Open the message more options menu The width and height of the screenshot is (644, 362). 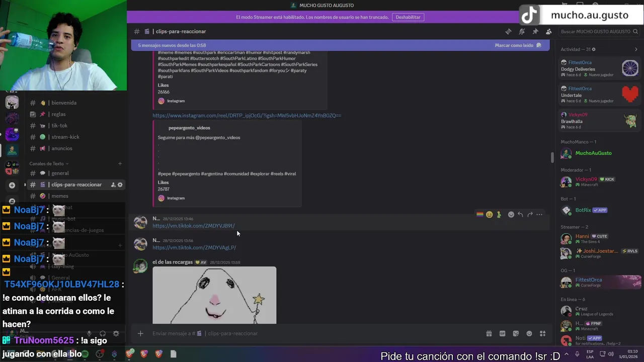539,214
